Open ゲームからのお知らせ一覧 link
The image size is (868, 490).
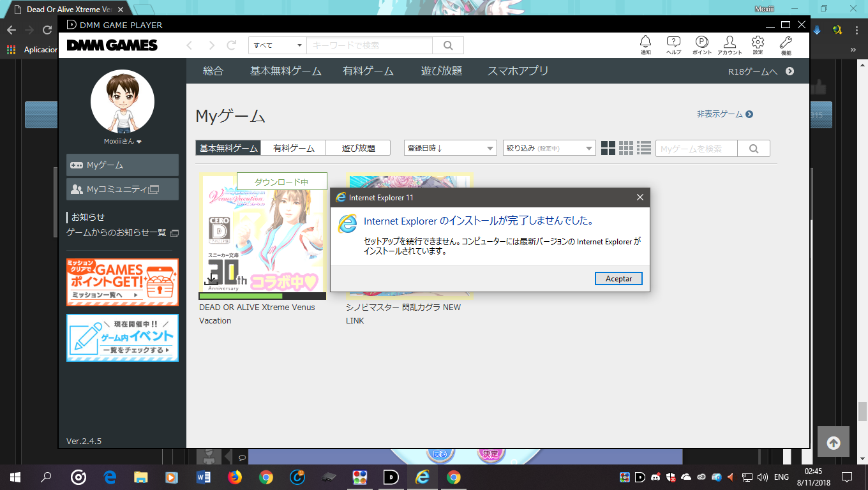(123, 232)
